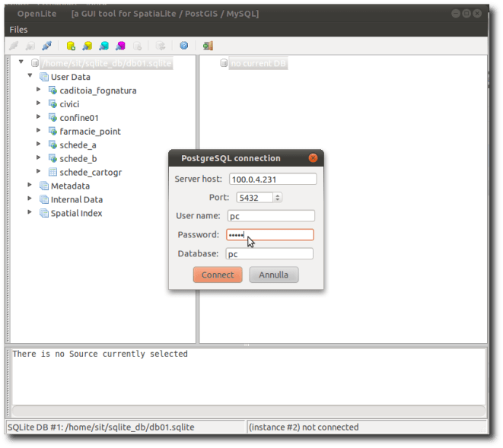Select the /home/sit/sqlite_db/db01.sqlite tree row
The image size is (503, 448).
[107, 63]
